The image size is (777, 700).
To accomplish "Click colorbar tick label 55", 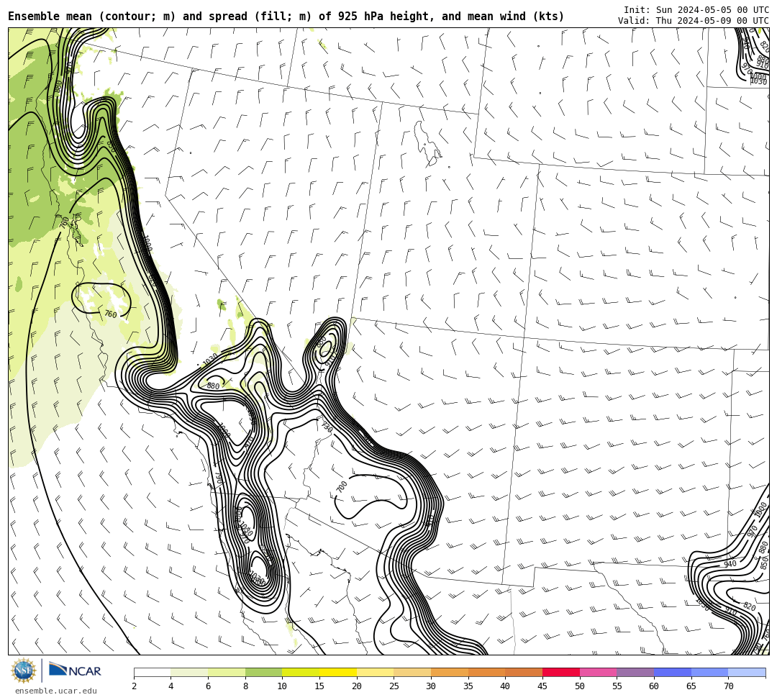I will coord(617,686).
